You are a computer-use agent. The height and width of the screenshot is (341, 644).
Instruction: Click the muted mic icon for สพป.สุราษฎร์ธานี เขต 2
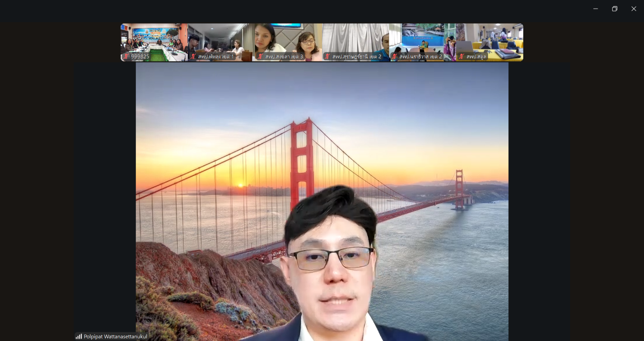[327, 56]
